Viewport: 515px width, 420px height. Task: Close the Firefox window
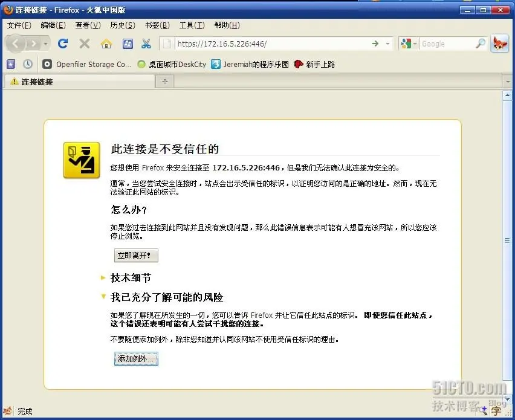(500, 10)
